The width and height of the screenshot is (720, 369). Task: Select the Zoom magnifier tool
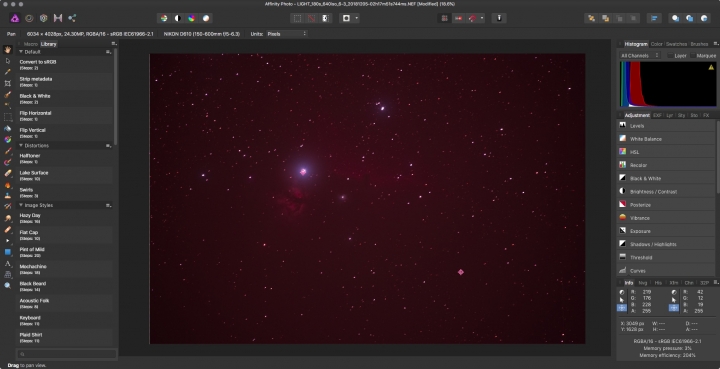(8, 285)
